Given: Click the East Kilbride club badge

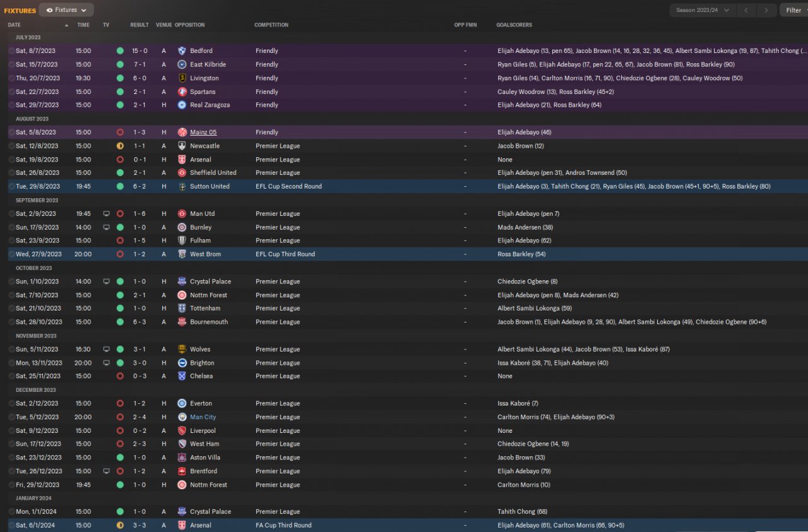Looking at the screenshot, I should [x=182, y=64].
